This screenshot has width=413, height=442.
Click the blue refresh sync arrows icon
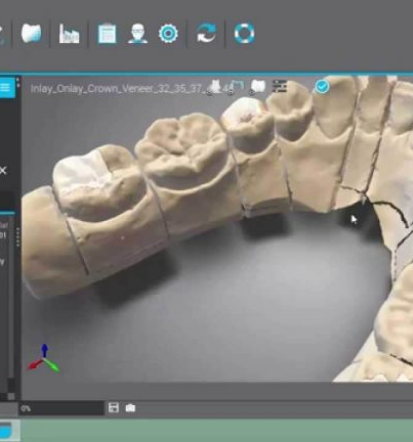pyautogui.click(x=206, y=33)
